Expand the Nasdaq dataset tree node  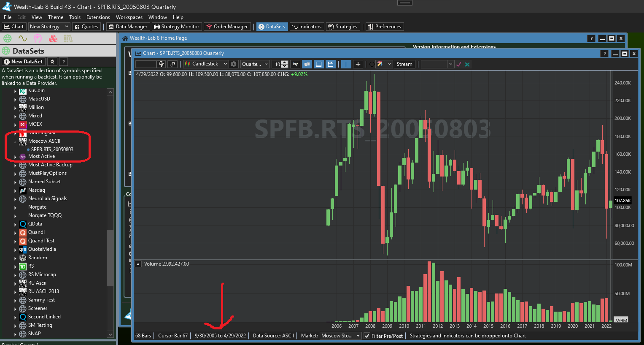tap(16, 190)
